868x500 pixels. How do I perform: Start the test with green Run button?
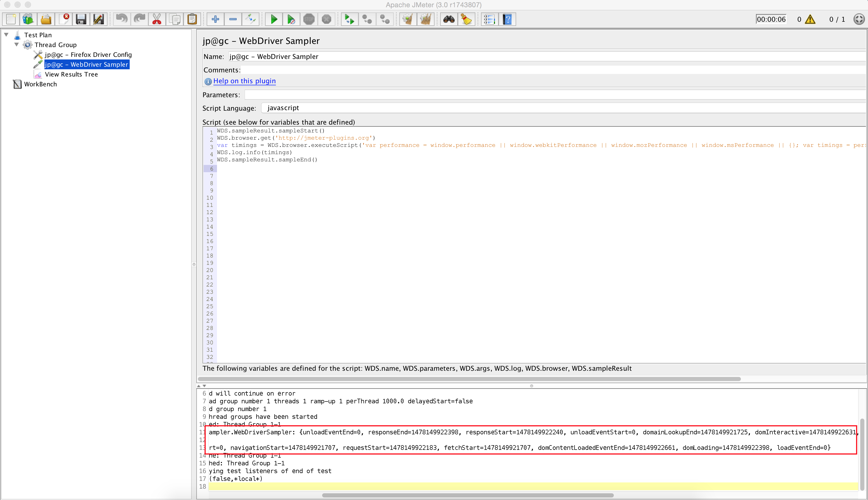274,19
